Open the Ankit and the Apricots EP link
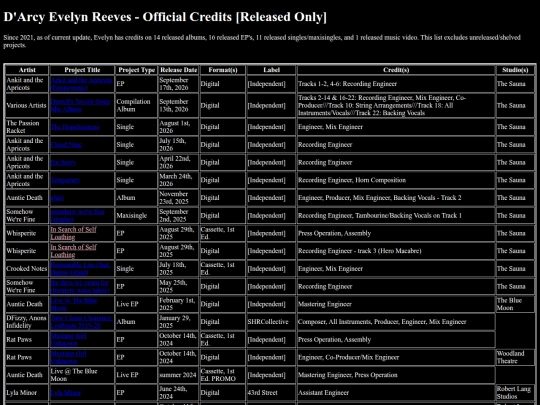This screenshot has height=405, width=540. (x=81, y=84)
